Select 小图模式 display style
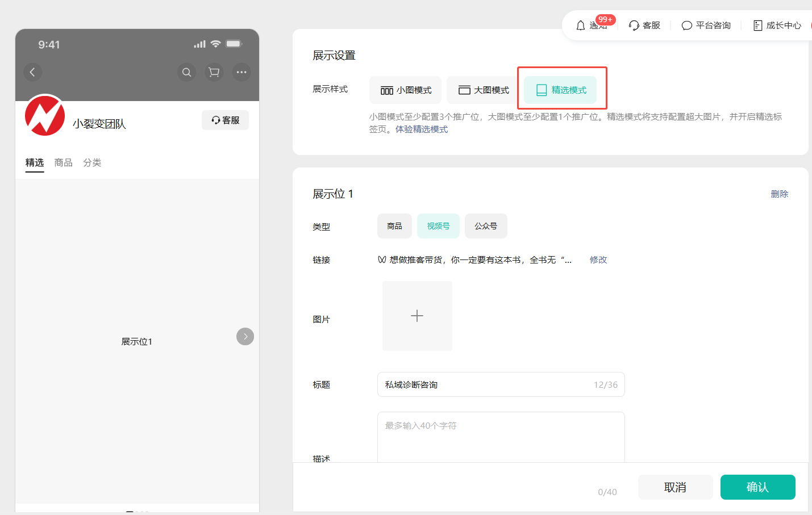This screenshot has height=515, width=812. (406, 90)
